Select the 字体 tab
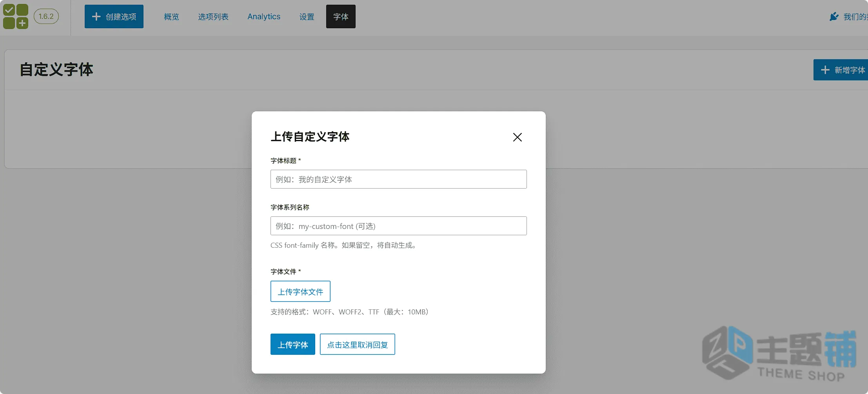 (x=341, y=16)
